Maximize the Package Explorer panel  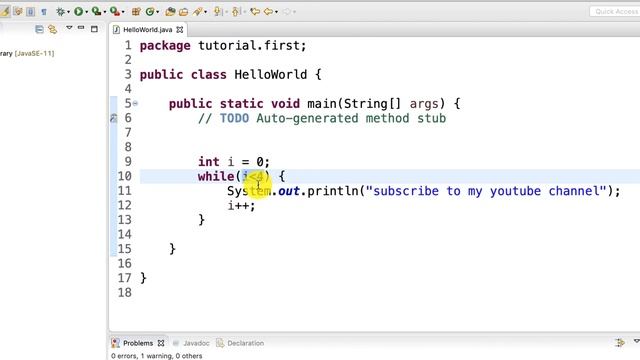coord(94,29)
